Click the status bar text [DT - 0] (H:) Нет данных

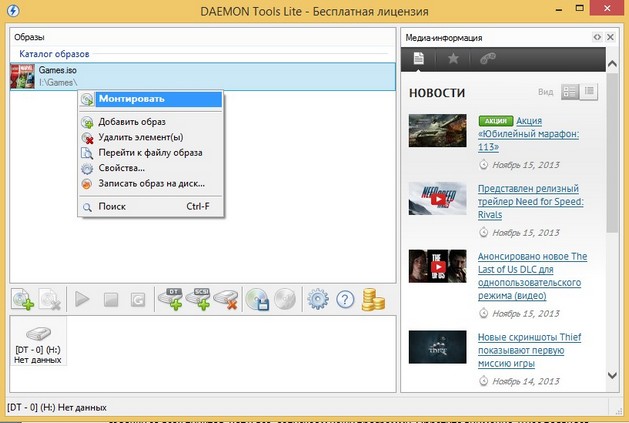click(x=57, y=407)
